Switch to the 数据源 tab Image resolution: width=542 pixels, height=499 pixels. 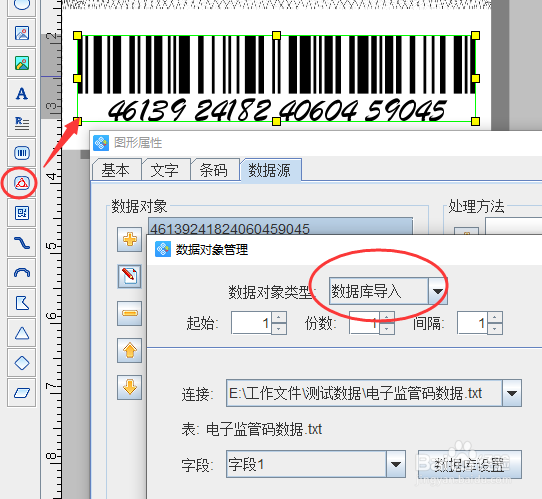(270, 170)
